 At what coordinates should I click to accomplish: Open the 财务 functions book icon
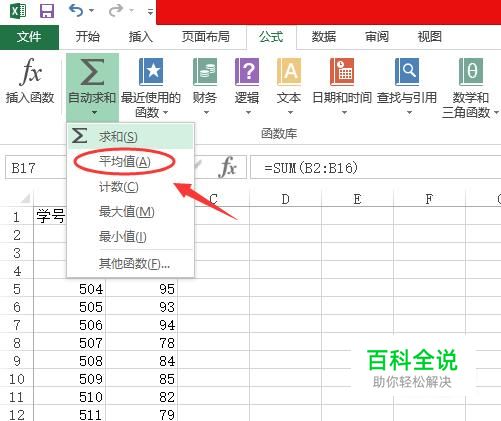205,71
